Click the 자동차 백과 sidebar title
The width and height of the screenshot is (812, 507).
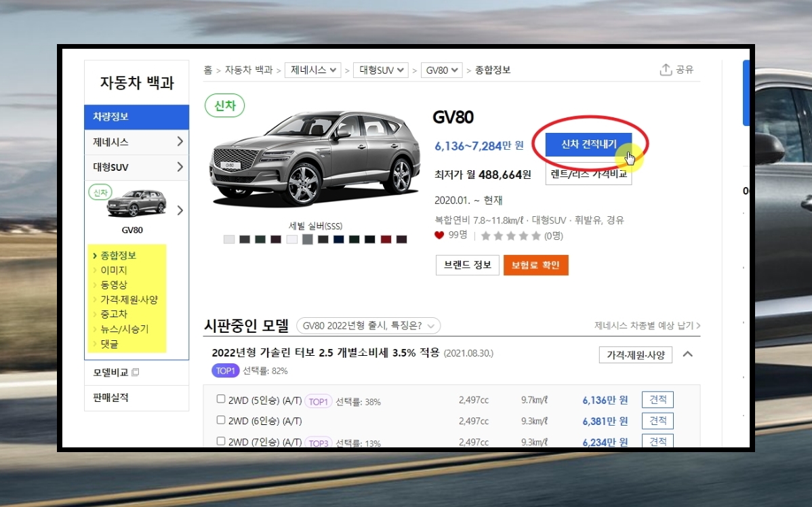137,83
